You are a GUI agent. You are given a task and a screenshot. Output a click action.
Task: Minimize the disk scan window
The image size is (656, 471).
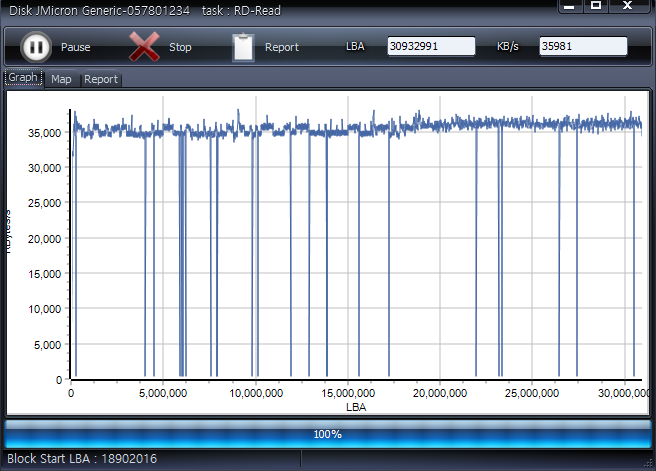570,6
